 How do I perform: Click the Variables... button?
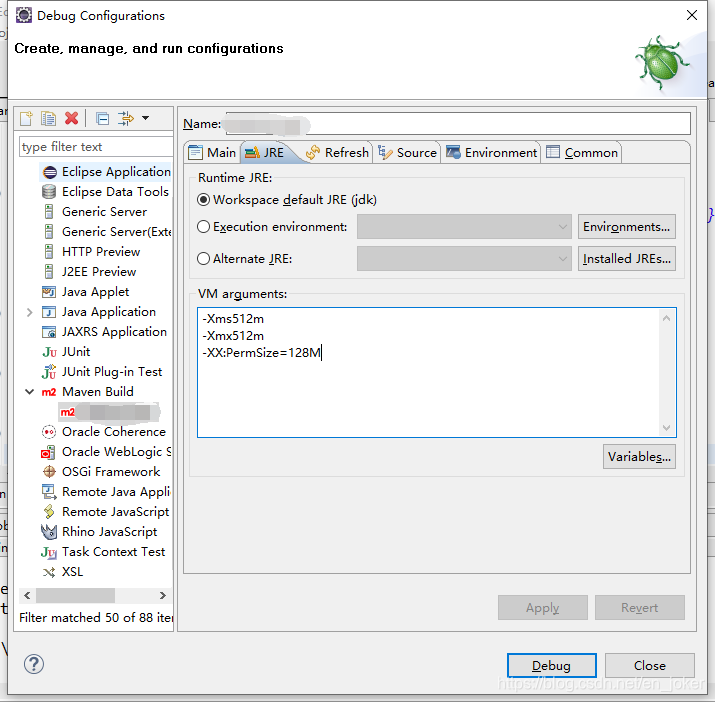639,457
